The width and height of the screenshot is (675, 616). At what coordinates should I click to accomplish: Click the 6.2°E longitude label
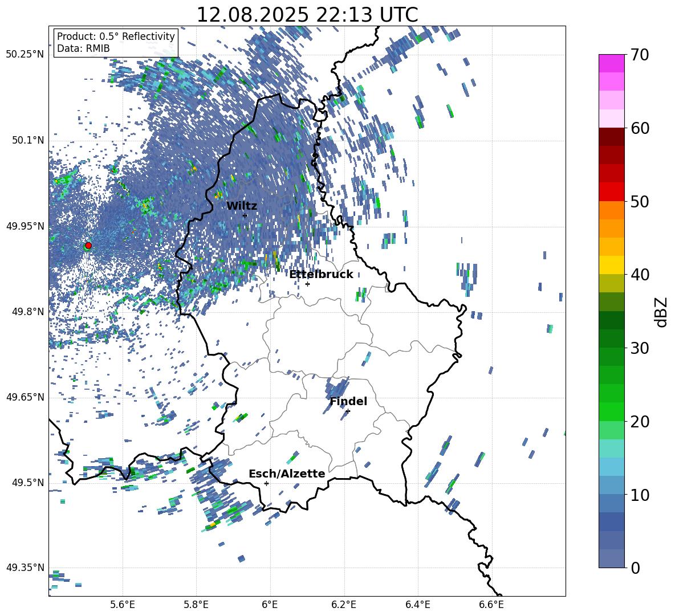344,605
